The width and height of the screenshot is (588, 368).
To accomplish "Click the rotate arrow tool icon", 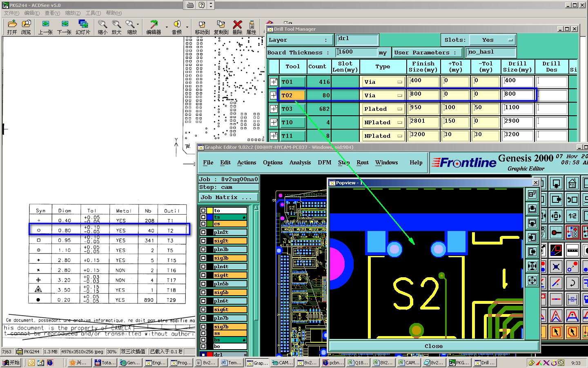I will [572, 283].
